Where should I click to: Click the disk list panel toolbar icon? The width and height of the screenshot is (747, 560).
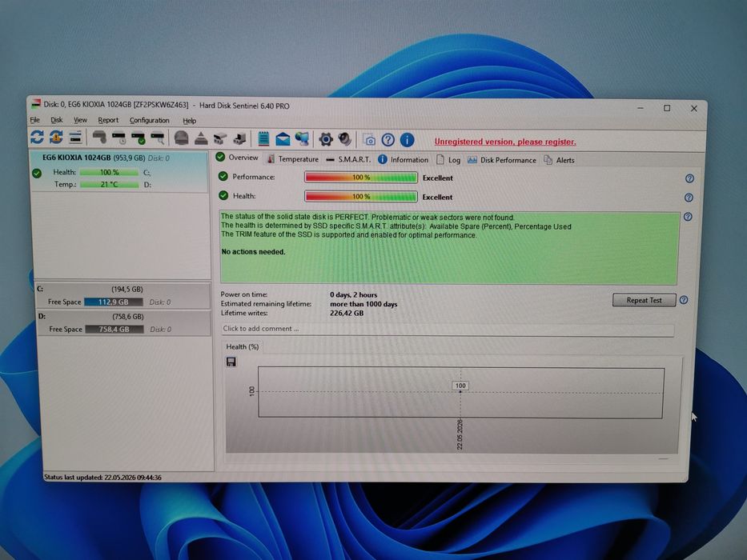(75, 138)
